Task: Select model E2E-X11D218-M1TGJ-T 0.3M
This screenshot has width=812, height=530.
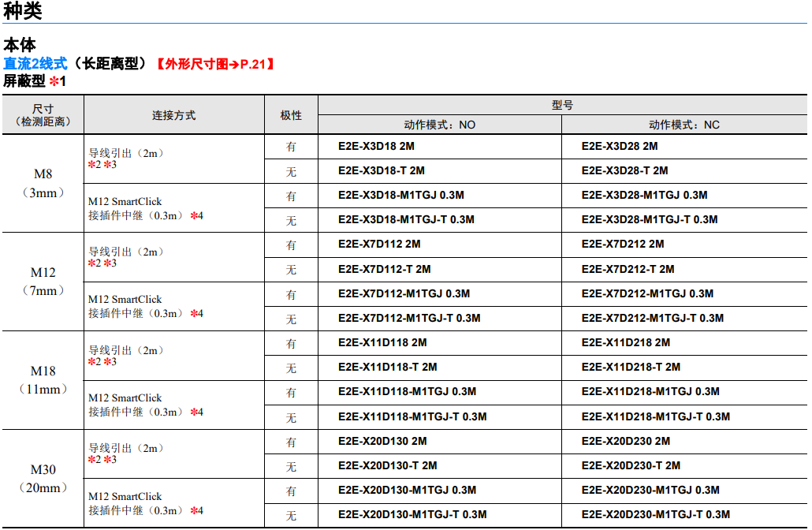Action: (x=656, y=417)
